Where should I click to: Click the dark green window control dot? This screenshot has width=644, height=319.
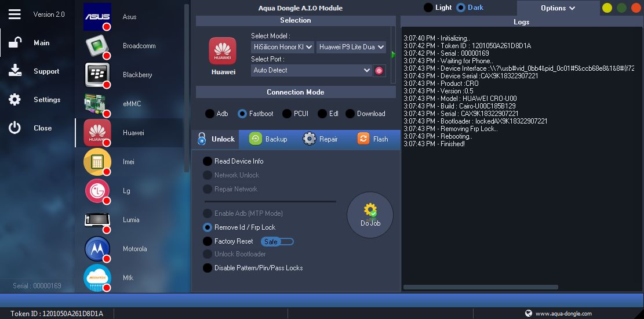621,8
